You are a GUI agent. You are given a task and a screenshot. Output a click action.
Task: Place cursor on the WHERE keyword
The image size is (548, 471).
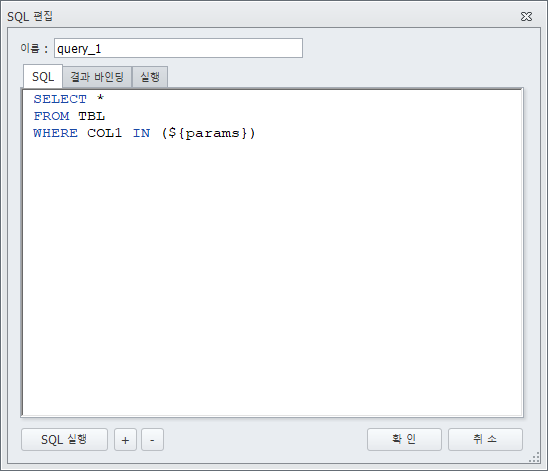(56, 133)
